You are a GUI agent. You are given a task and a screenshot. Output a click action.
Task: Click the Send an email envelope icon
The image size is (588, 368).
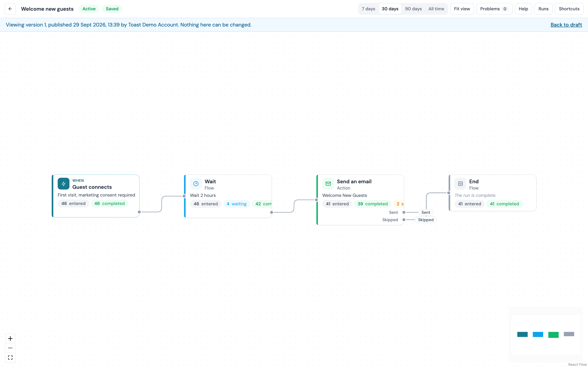click(328, 183)
